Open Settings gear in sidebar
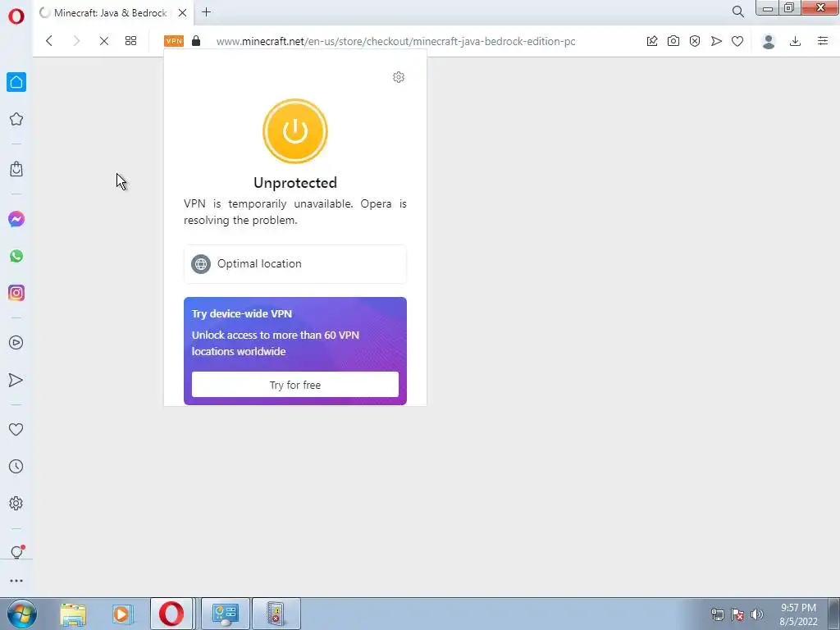 (16, 504)
